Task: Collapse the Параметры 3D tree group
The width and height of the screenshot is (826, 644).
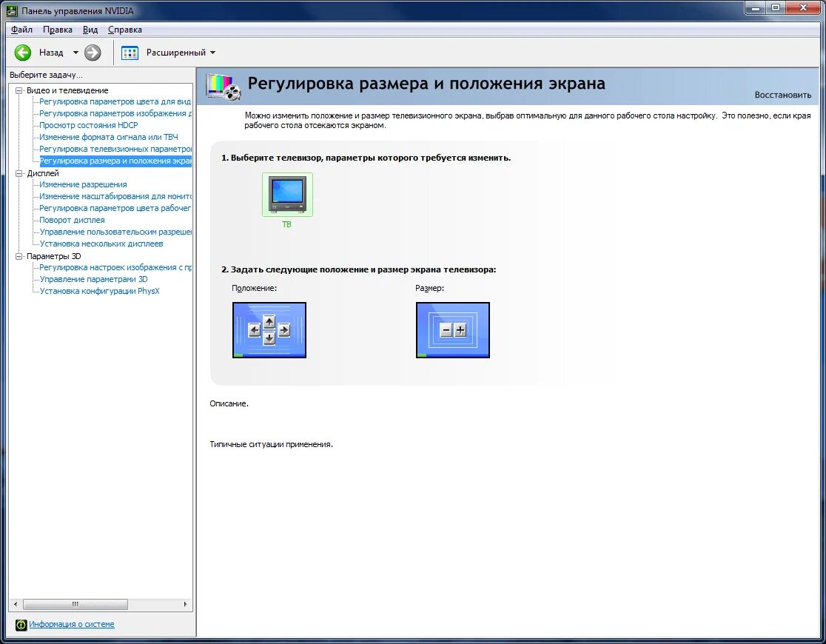Action: [x=19, y=256]
